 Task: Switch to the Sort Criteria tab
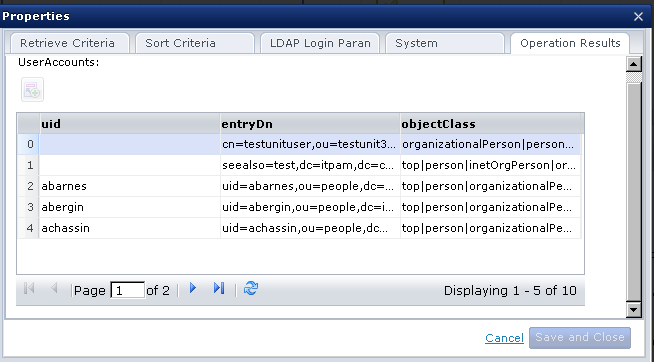(195, 43)
